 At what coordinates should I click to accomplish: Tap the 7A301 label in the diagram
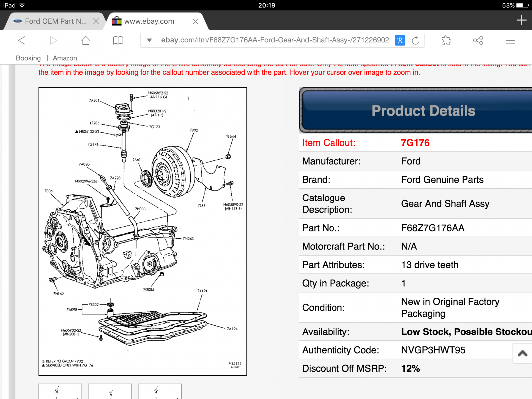pyautogui.click(x=94, y=100)
